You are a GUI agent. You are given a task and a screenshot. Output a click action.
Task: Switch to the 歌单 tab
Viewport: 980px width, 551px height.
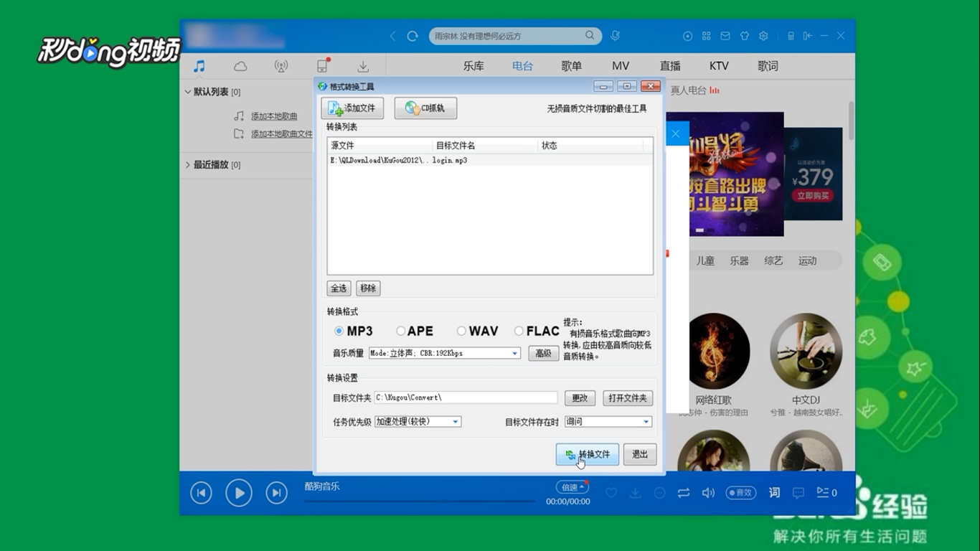point(571,66)
